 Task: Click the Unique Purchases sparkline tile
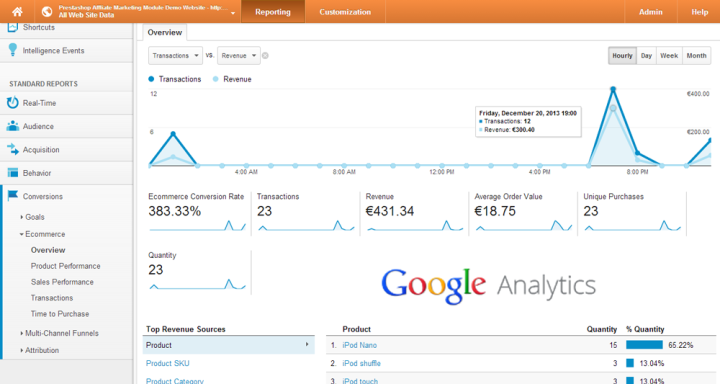pos(632,225)
